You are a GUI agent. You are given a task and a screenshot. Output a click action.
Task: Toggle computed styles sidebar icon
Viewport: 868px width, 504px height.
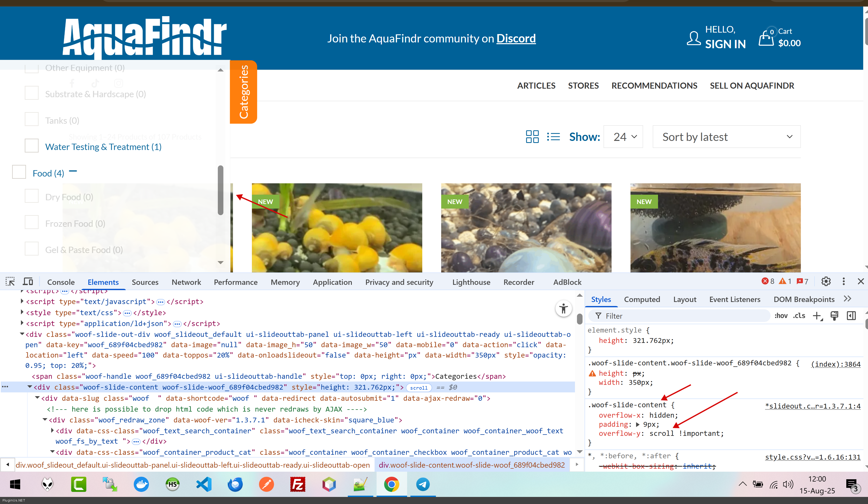(851, 316)
